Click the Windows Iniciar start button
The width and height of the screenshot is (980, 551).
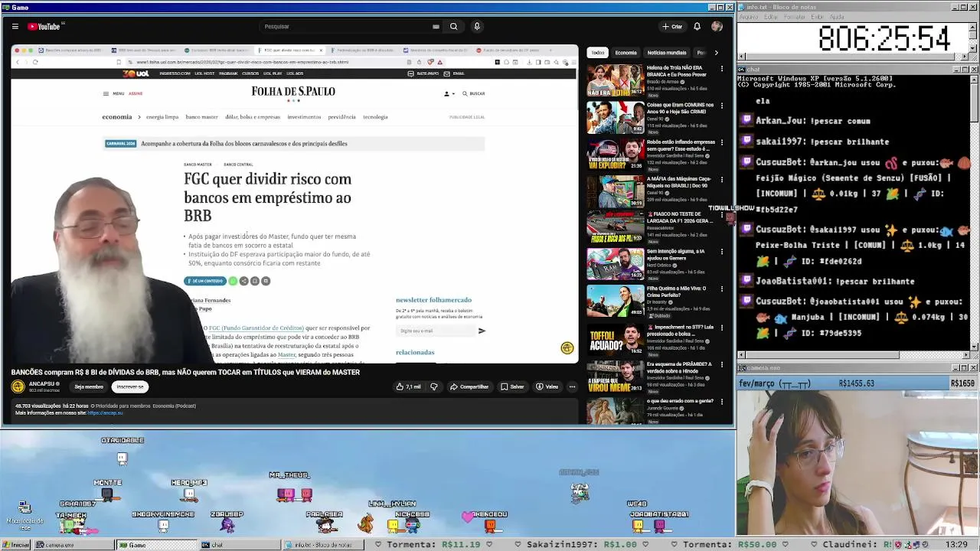pyautogui.click(x=15, y=545)
